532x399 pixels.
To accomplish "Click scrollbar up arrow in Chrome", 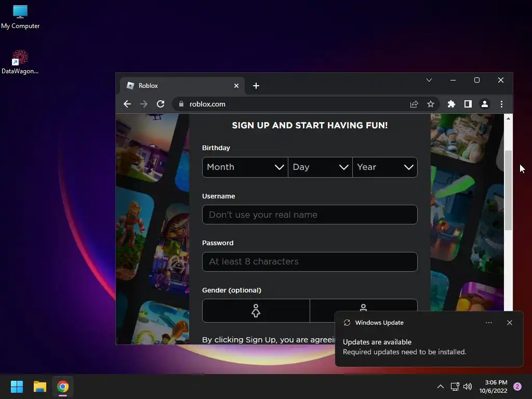I will pos(508,118).
